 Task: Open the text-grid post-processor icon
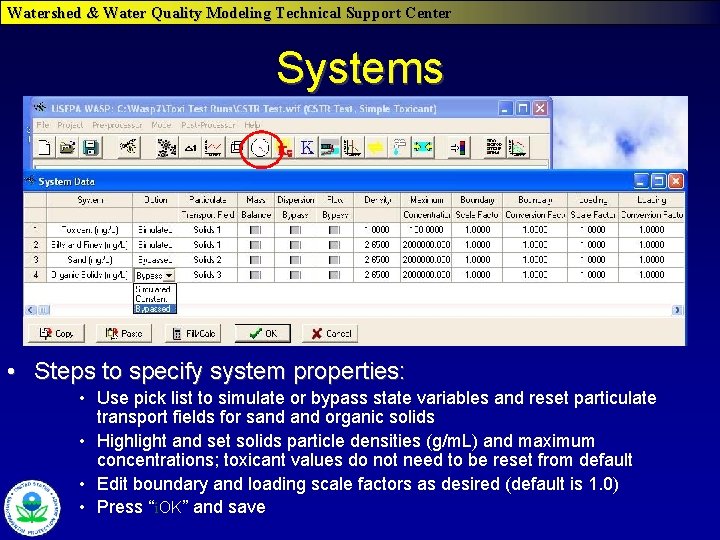(494, 147)
